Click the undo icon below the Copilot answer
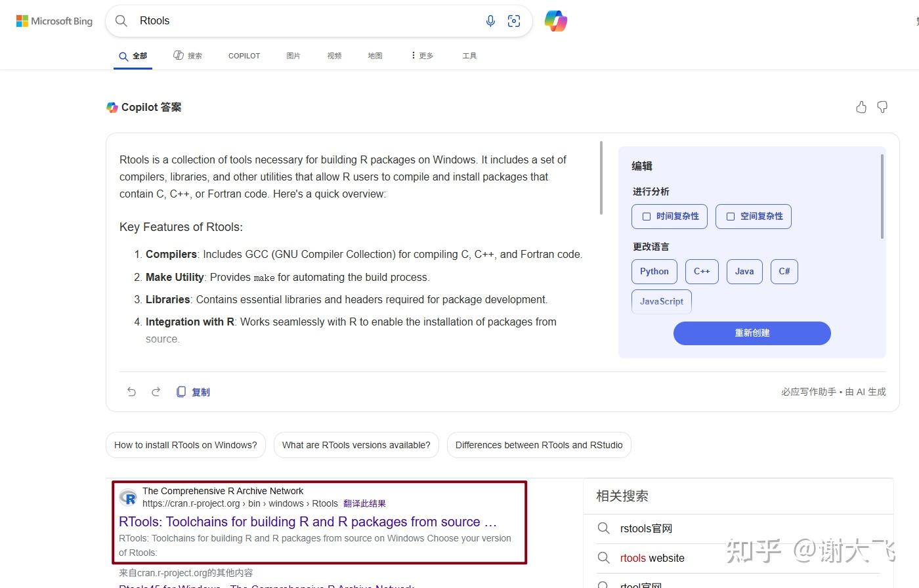The height and width of the screenshot is (588, 919). (131, 391)
